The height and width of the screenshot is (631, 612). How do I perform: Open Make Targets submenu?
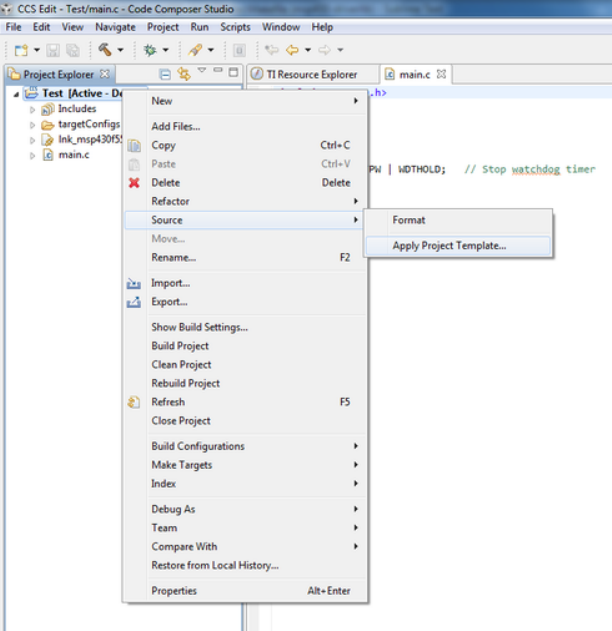[245, 465]
